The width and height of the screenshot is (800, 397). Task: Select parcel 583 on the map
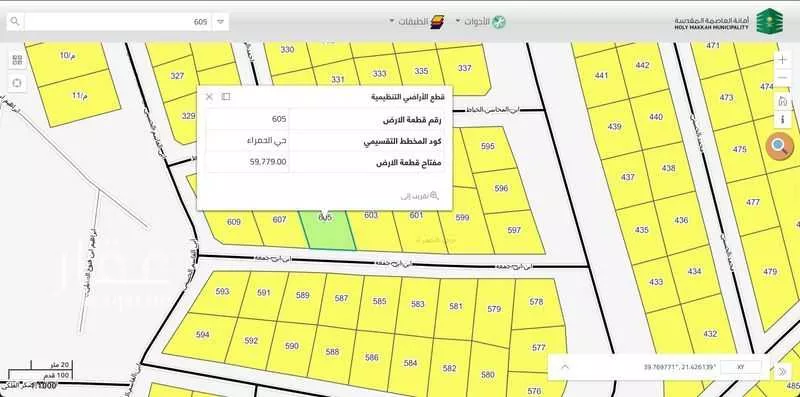pos(418,305)
